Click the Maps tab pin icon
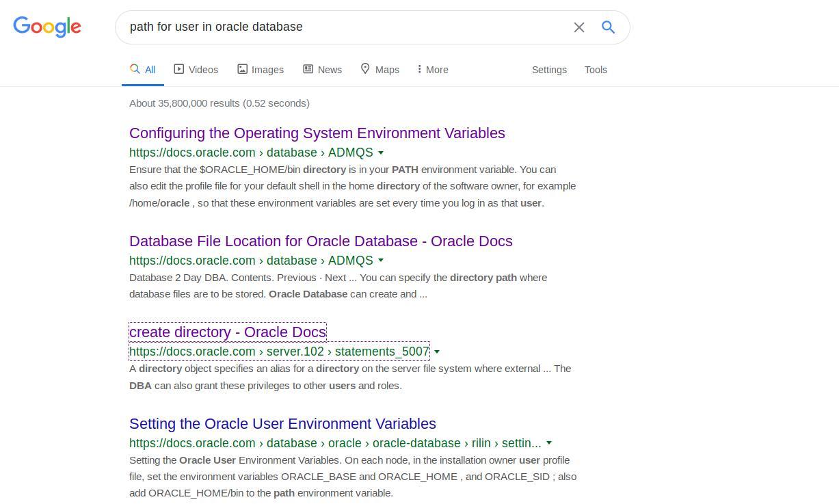 (365, 68)
